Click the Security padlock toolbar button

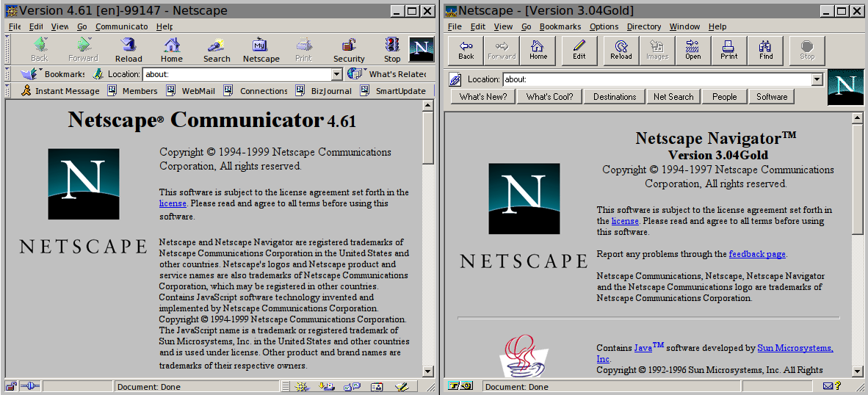click(x=349, y=50)
